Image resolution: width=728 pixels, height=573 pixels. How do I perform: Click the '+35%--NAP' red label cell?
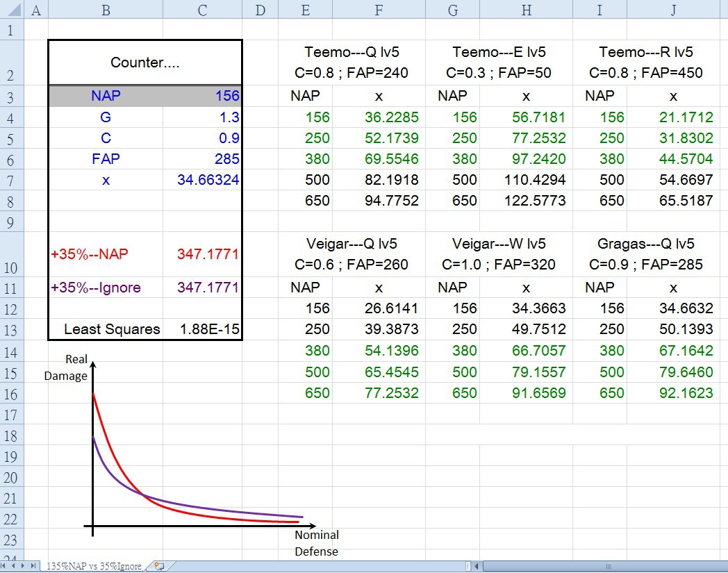click(x=106, y=254)
